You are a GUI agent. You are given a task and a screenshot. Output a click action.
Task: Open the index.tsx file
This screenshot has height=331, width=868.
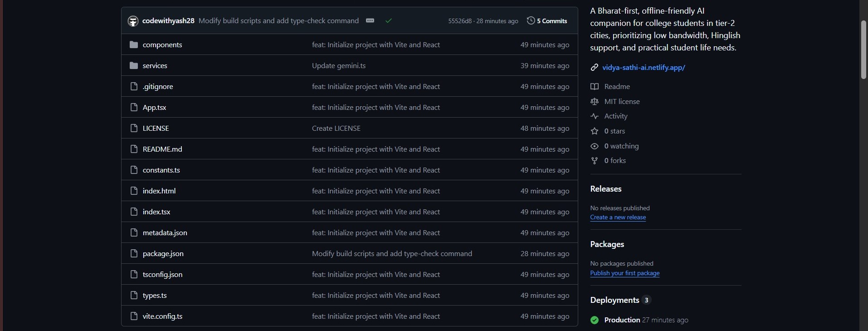156,212
